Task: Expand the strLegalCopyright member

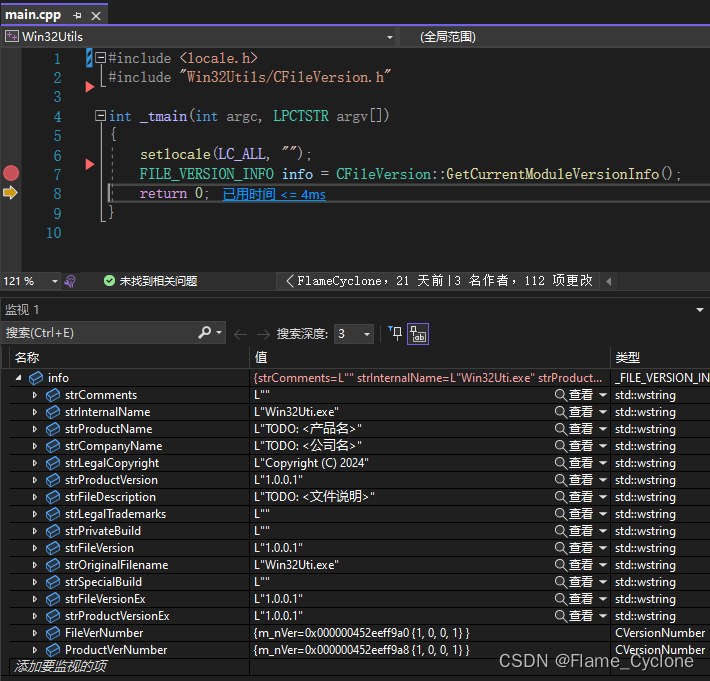Action: [x=35, y=463]
